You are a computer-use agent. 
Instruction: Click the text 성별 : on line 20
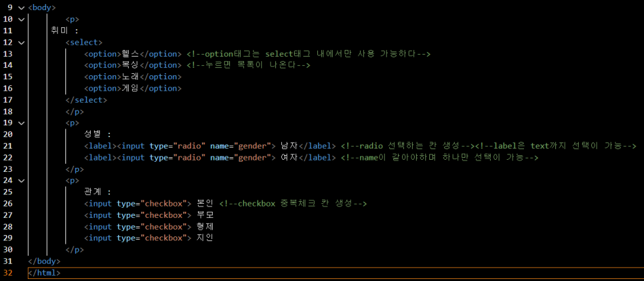pos(97,135)
